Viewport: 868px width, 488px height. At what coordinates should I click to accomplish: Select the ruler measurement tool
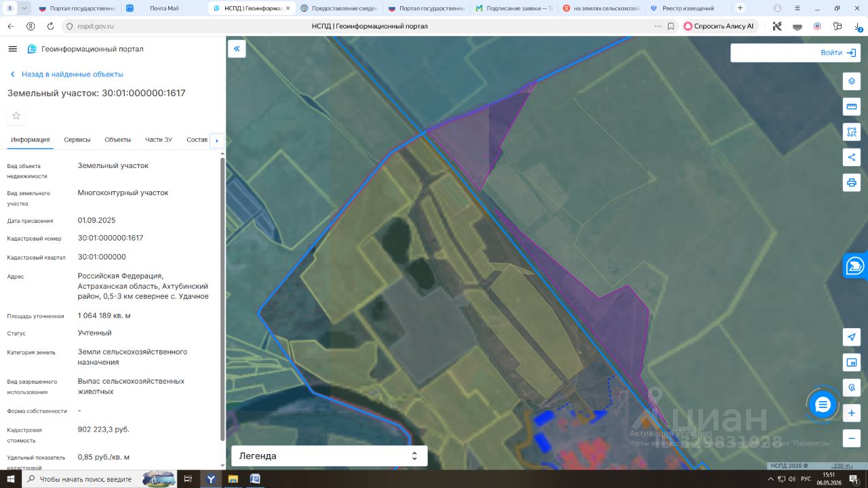tap(852, 106)
